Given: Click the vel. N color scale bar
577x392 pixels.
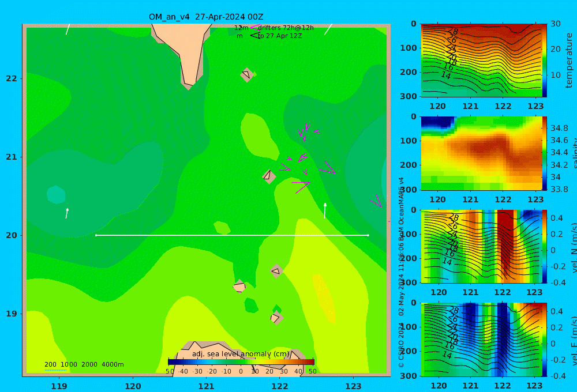Looking at the screenshot, I should point(544,246).
